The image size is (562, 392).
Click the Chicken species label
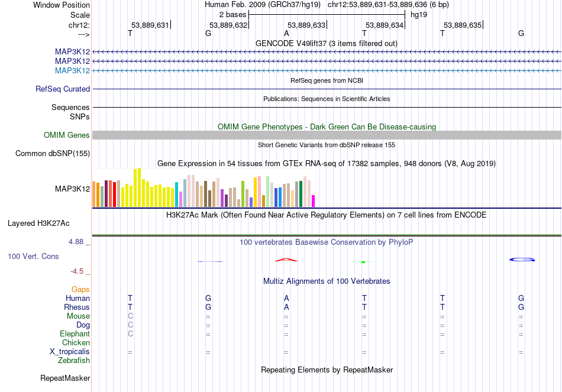[76, 342]
